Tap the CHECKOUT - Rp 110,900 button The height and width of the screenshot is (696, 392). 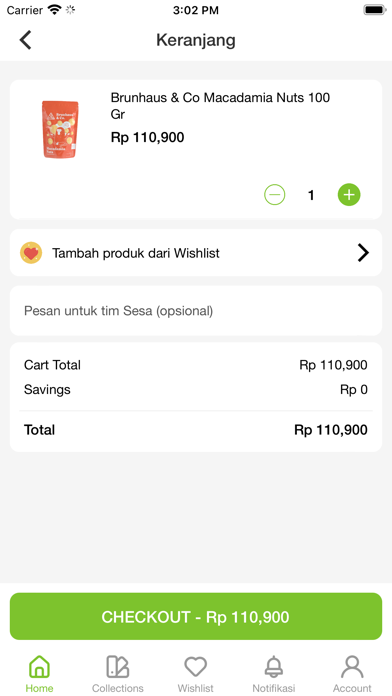[x=196, y=617]
